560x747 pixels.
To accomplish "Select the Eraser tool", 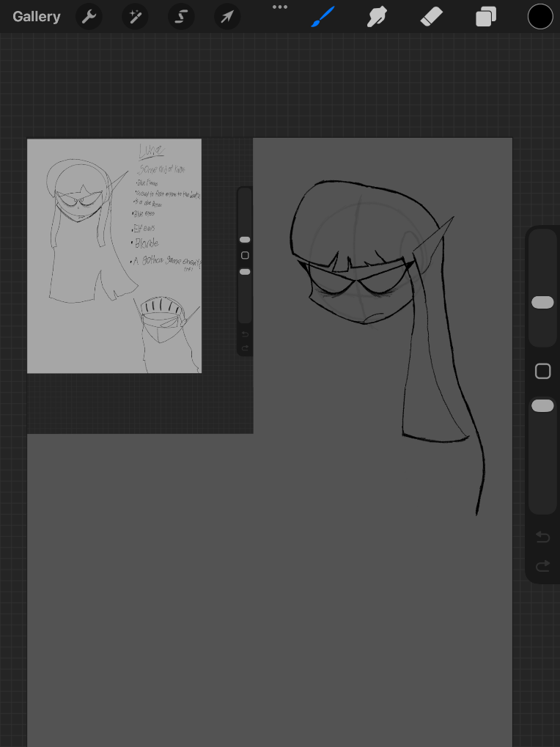I will coord(432,17).
